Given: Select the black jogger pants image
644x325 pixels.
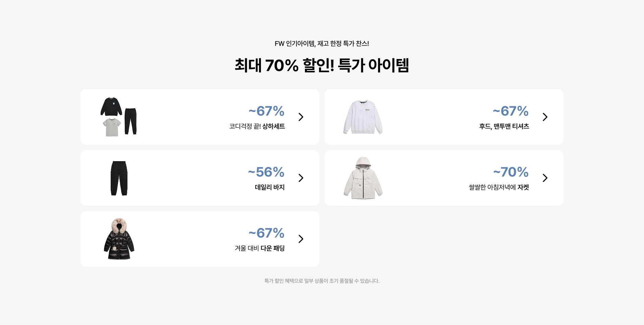Looking at the screenshot, I should coord(119,178).
